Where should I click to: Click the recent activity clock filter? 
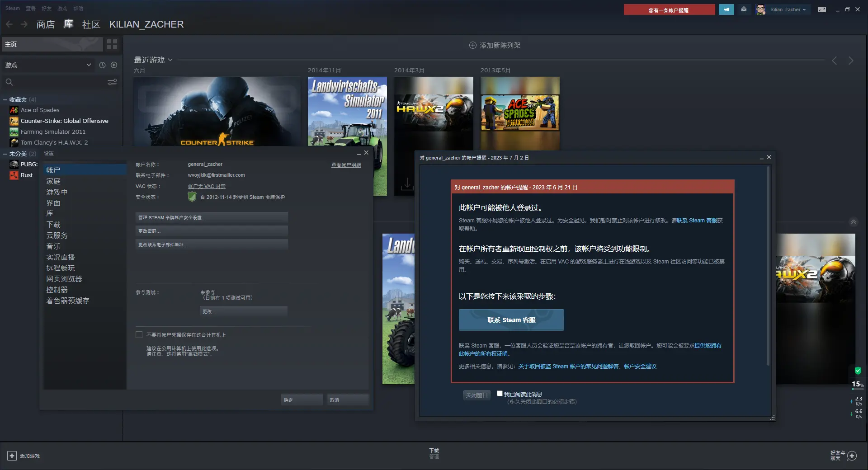point(102,65)
